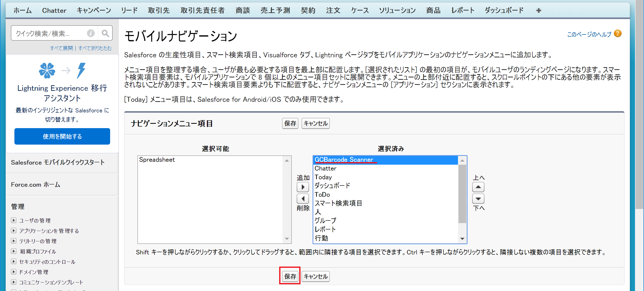Select レポート in the selected list
The width and height of the screenshot is (644, 291).
click(386, 230)
